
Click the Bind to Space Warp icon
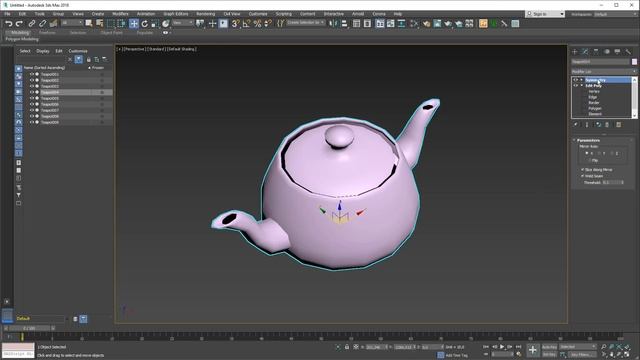point(53,24)
